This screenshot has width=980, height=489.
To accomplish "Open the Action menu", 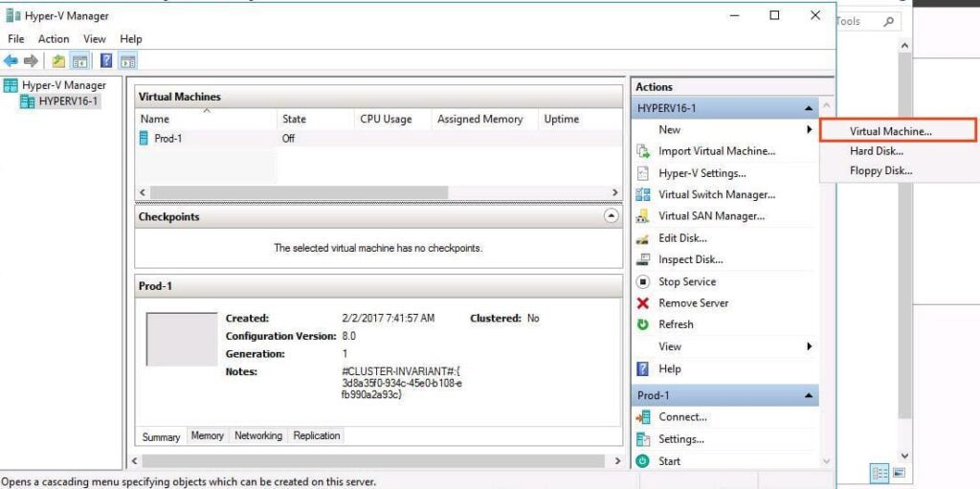I will tap(54, 39).
